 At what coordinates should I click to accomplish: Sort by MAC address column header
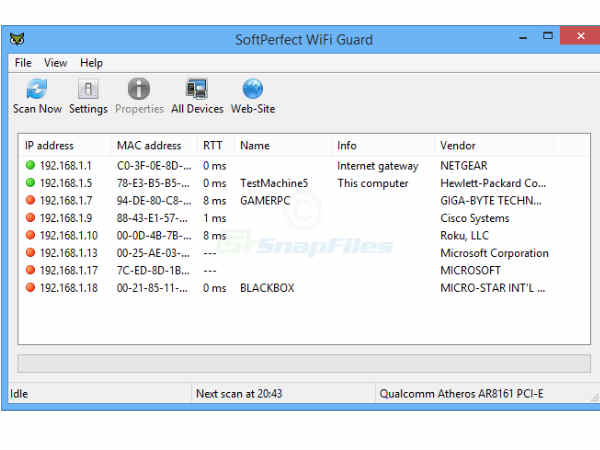pyautogui.click(x=149, y=145)
